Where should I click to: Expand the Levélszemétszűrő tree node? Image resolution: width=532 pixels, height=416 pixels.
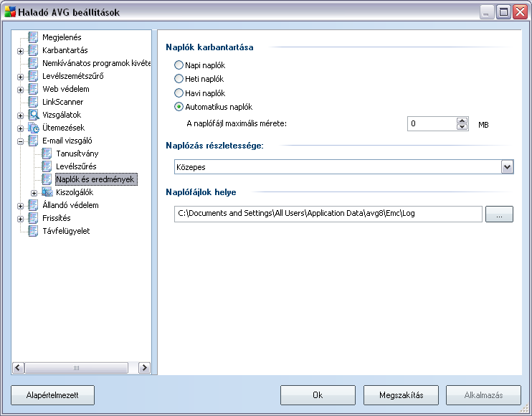(20, 77)
